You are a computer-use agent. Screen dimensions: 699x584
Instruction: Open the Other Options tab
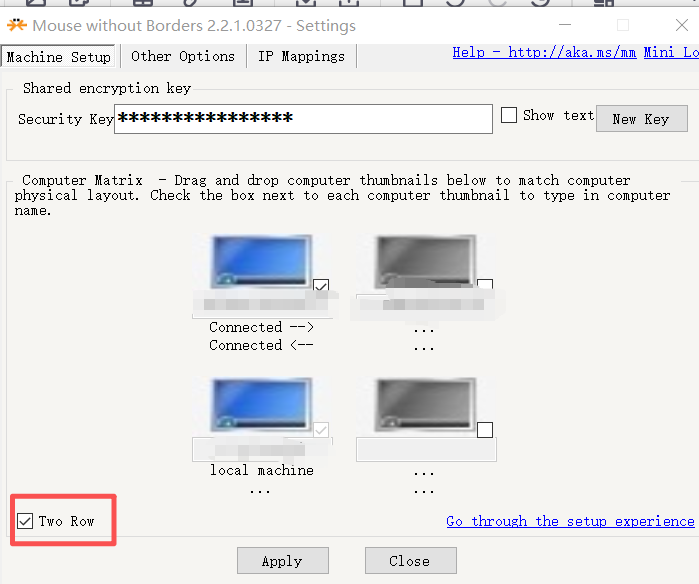(183, 57)
